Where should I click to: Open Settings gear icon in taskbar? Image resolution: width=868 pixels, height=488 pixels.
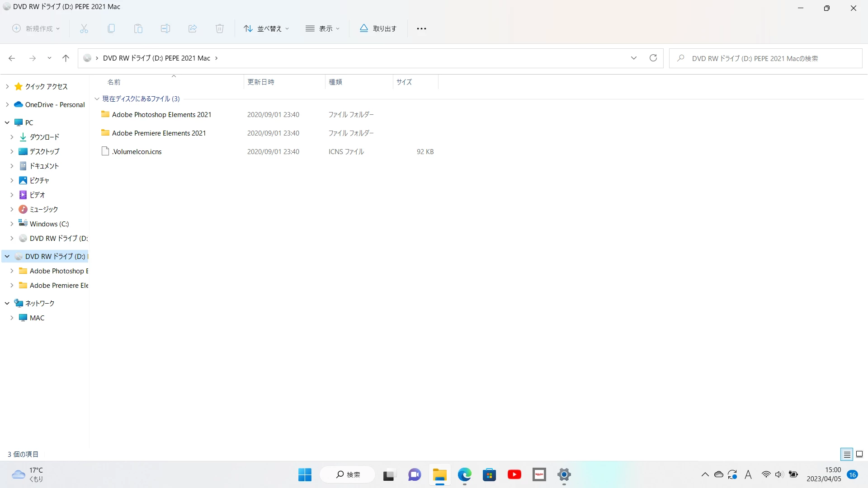tap(564, 474)
